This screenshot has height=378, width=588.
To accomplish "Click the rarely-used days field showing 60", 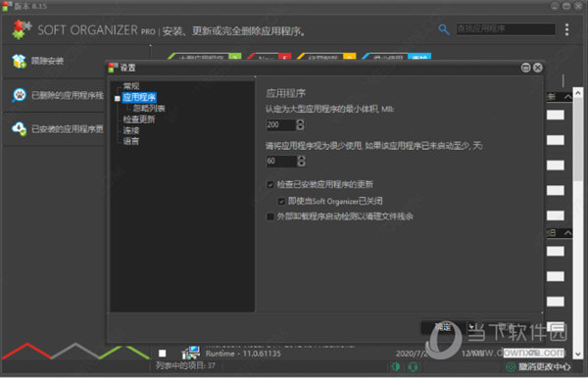I will click(281, 161).
